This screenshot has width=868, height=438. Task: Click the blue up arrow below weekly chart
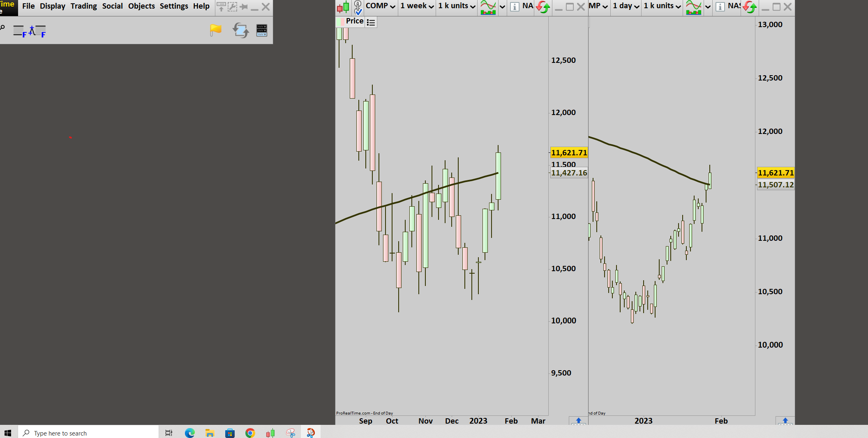579,421
